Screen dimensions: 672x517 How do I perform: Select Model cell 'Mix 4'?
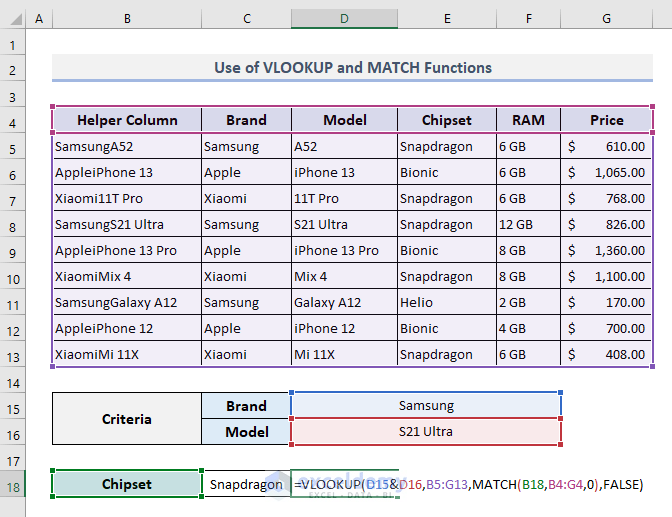345,277
